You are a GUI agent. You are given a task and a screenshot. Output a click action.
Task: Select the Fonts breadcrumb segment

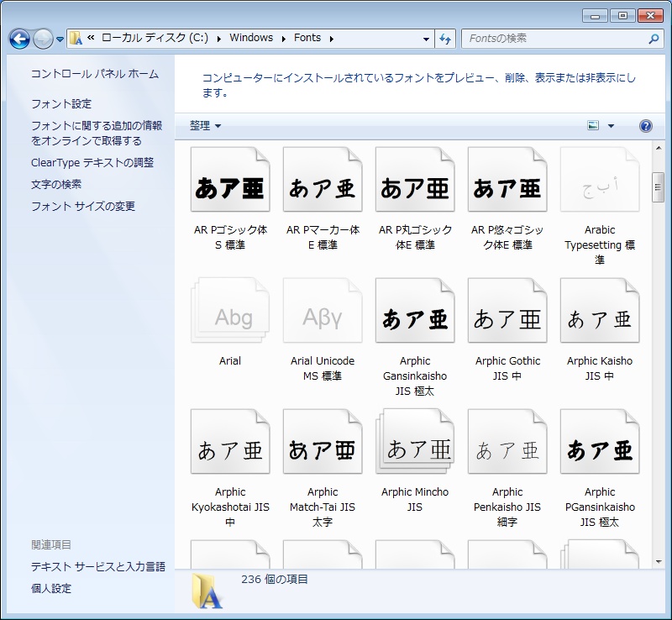pyautogui.click(x=307, y=38)
